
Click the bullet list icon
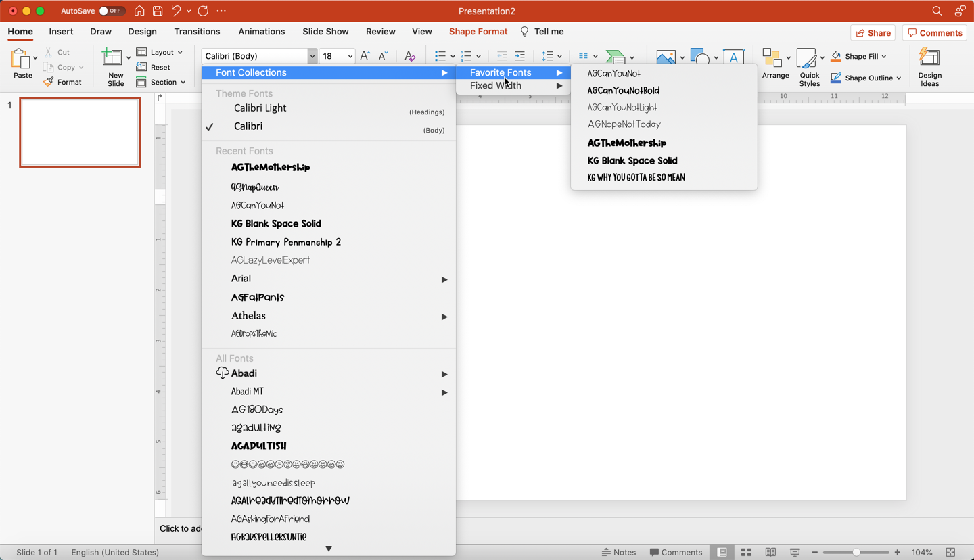440,56
